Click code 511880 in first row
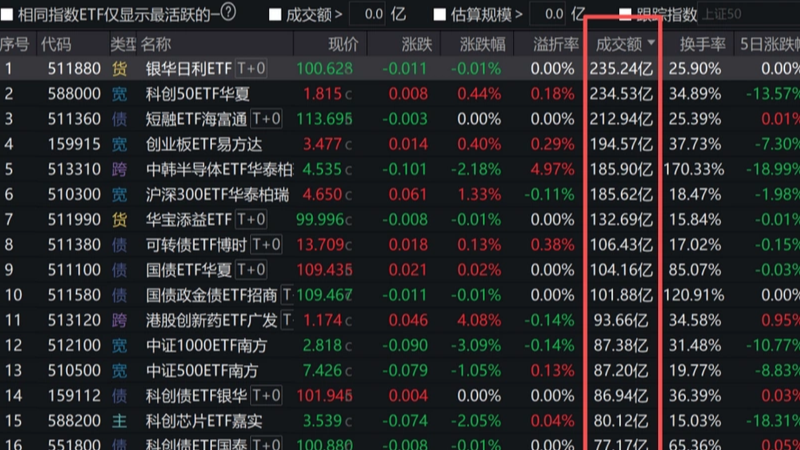This screenshot has width=800, height=450. click(74, 68)
